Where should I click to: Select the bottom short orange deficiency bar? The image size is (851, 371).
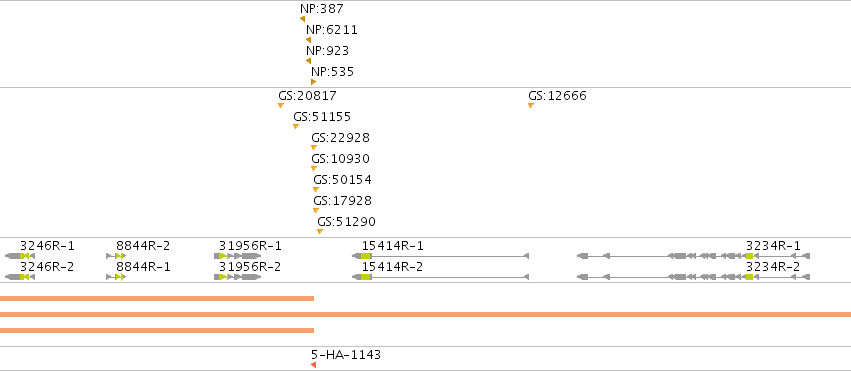pos(157,330)
